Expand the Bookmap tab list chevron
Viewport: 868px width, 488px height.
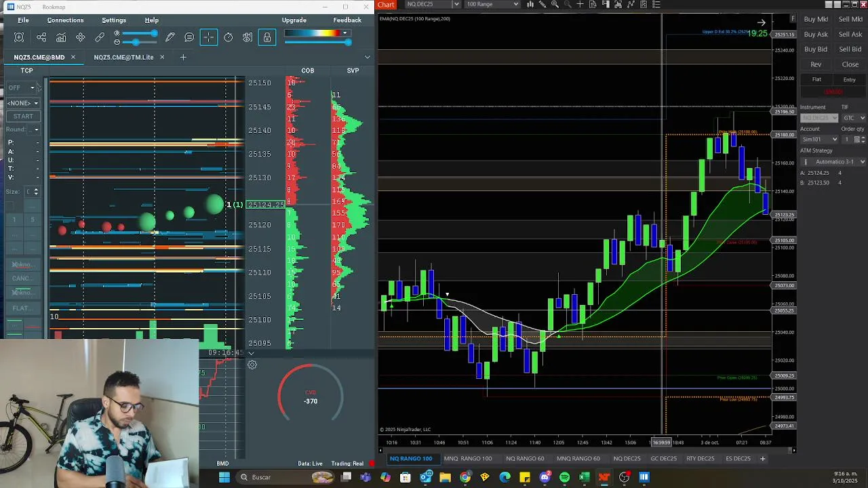[x=368, y=57]
